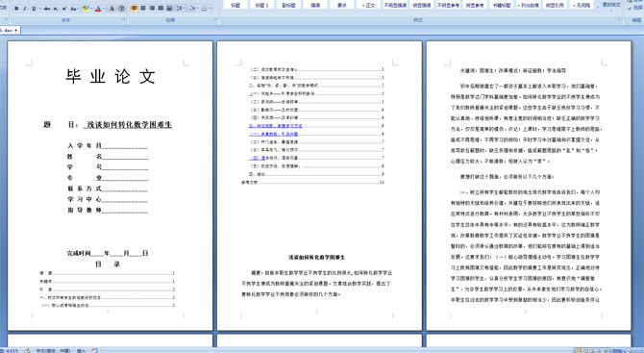Click the 插入 insert mode status indicator
This screenshot has height=353, width=644.
(81, 350)
